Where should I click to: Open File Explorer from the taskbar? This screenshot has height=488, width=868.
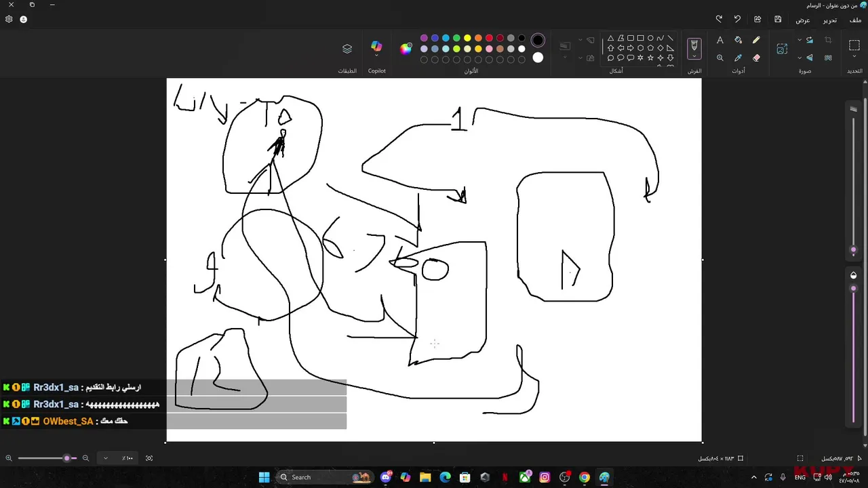(x=425, y=477)
